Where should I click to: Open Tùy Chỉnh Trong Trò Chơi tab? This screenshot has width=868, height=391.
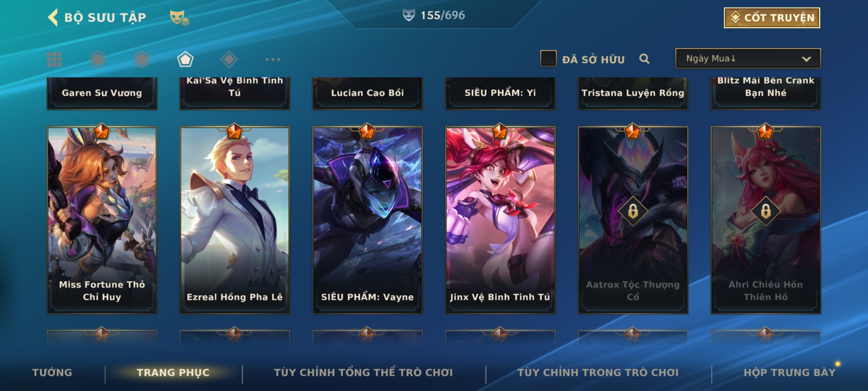tap(598, 373)
